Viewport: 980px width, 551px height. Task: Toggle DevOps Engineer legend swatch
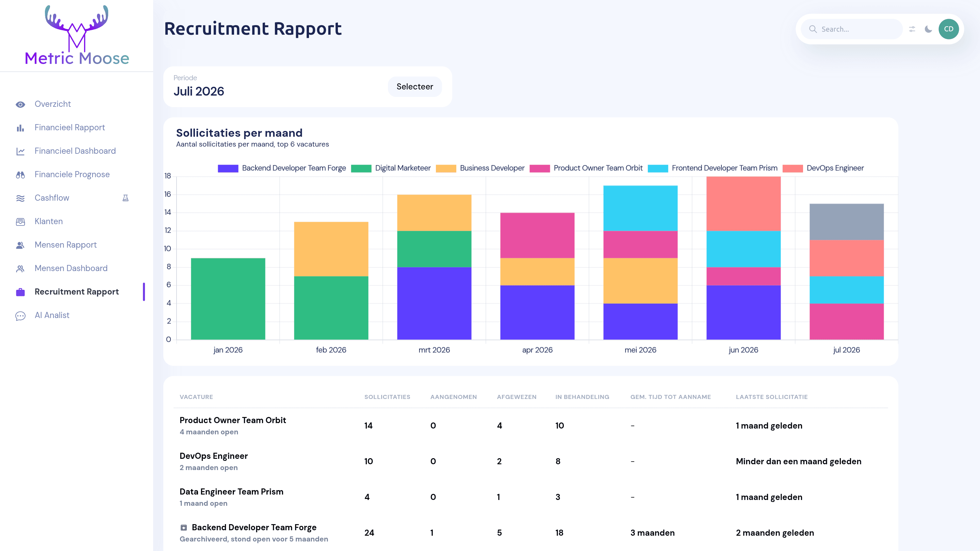click(793, 168)
